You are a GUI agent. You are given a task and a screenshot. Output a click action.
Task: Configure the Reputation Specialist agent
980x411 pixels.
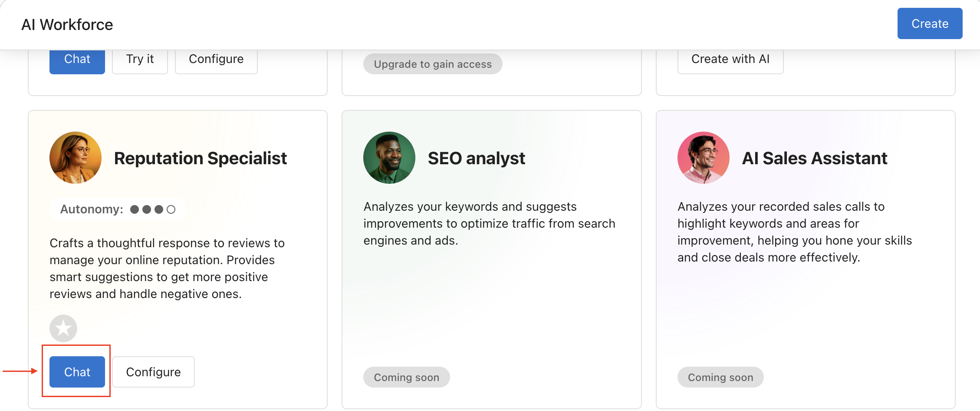pyautogui.click(x=153, y=372)
